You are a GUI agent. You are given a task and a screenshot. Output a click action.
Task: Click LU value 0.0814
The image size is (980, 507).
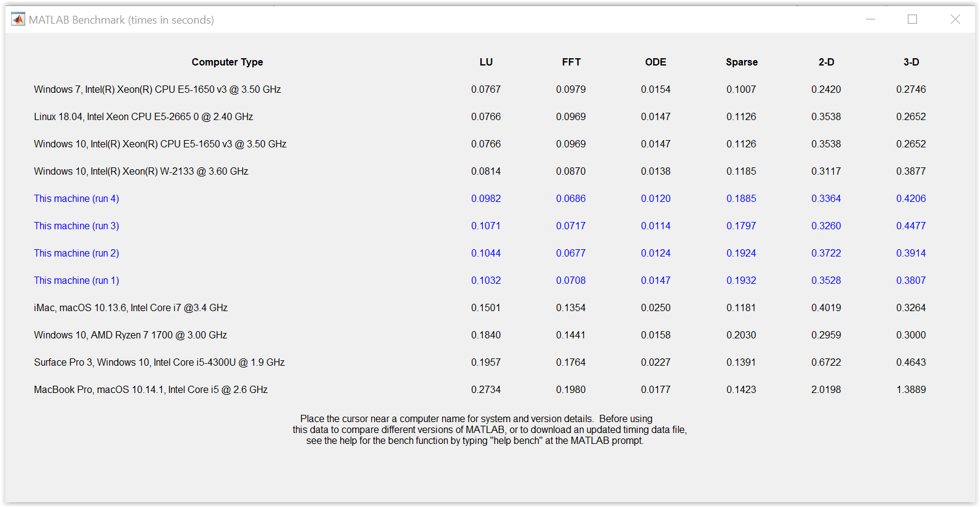(486, 171)
